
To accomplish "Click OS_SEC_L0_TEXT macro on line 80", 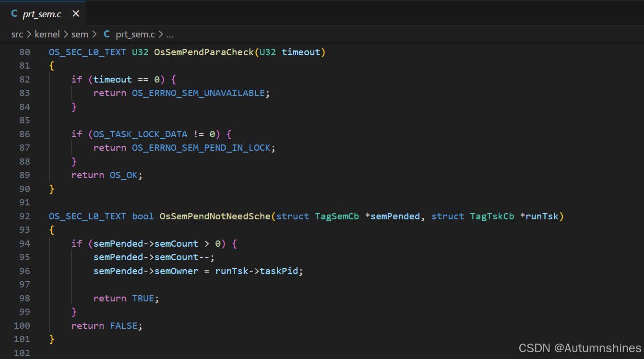I will point(87,52).
